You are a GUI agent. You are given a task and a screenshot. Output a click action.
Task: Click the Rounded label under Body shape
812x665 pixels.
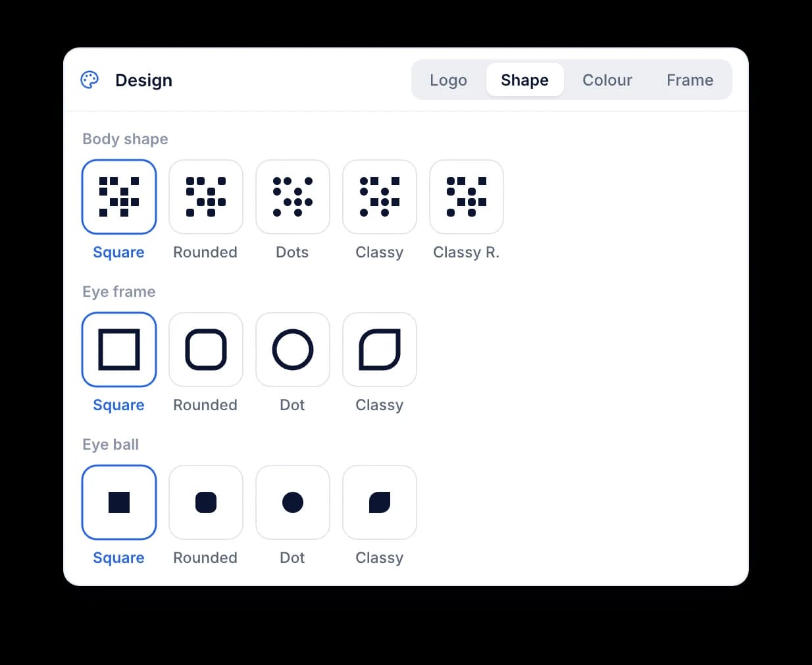tap(205, 252)
